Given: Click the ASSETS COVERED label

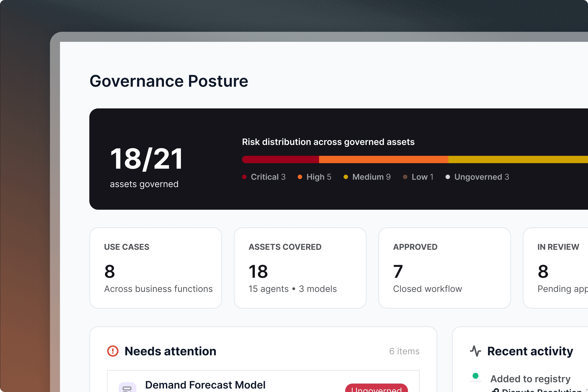Looking at the screenshot, I should pyautogui.click(x=285, y=247).
